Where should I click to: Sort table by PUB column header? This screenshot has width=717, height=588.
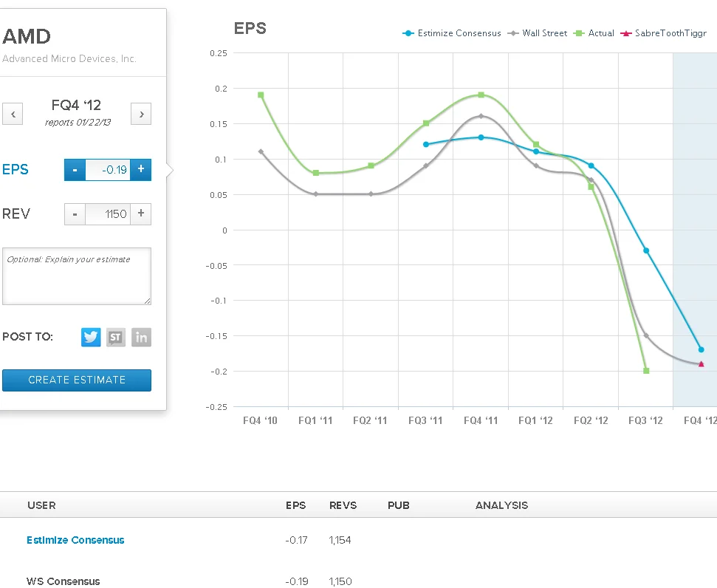pos(399,505)
